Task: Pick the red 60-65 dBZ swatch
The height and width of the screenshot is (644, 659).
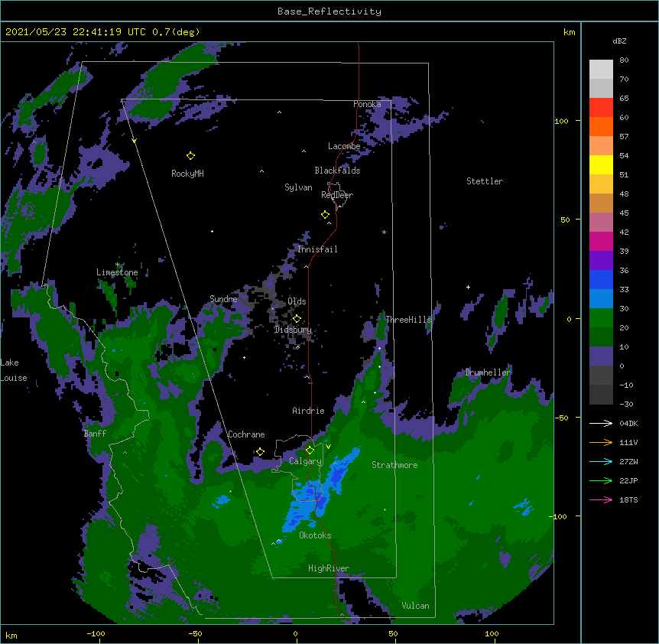Action: pyautogui.click(x=601, y=108)
